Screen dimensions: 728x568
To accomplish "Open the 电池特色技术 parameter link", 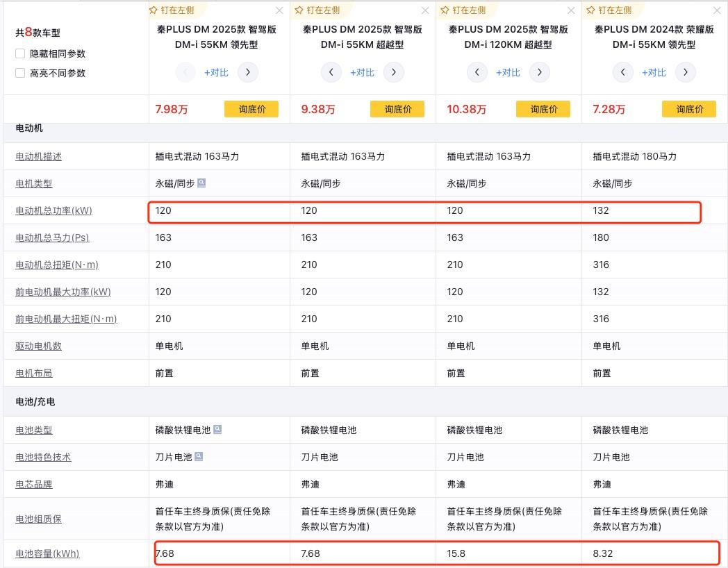I will (x=43, y=457).
